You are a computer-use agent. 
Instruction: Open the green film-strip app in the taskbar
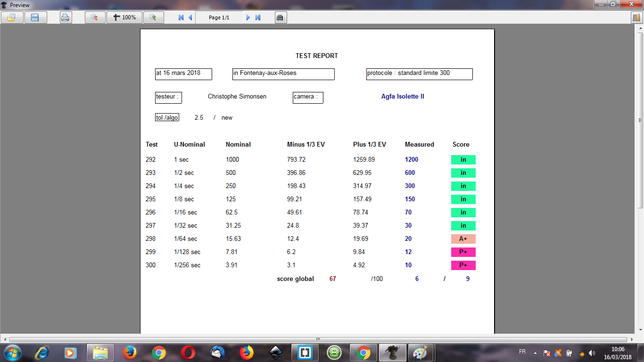[x=334, y=352]
